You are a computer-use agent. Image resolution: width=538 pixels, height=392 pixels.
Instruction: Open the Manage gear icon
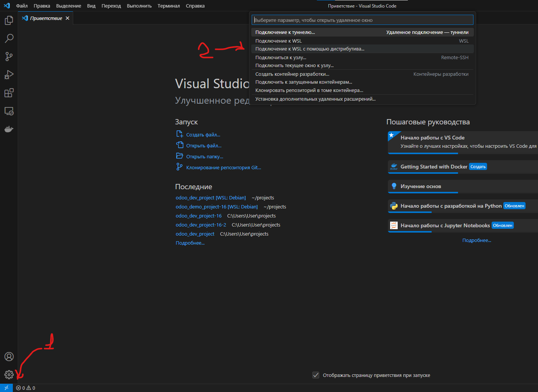[9, 375]
